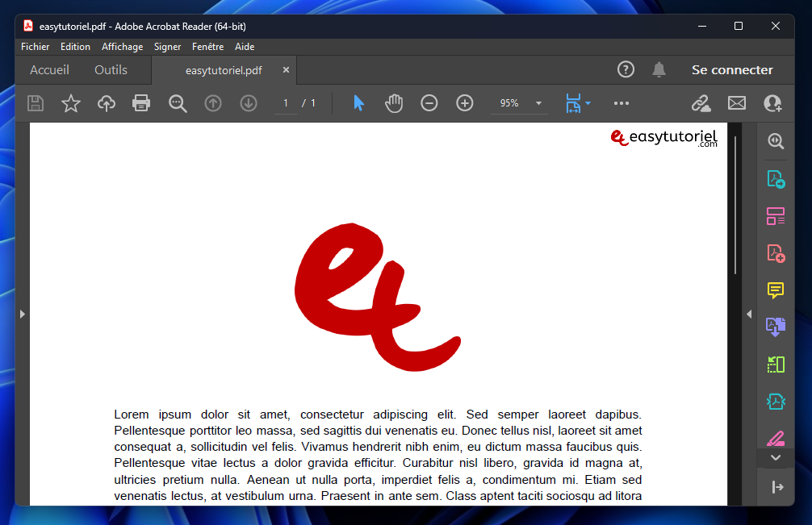This screenshot has height=525, width=812.
Task: Expand the zoom level dropdown arrow
Action: tap(538, 103)
